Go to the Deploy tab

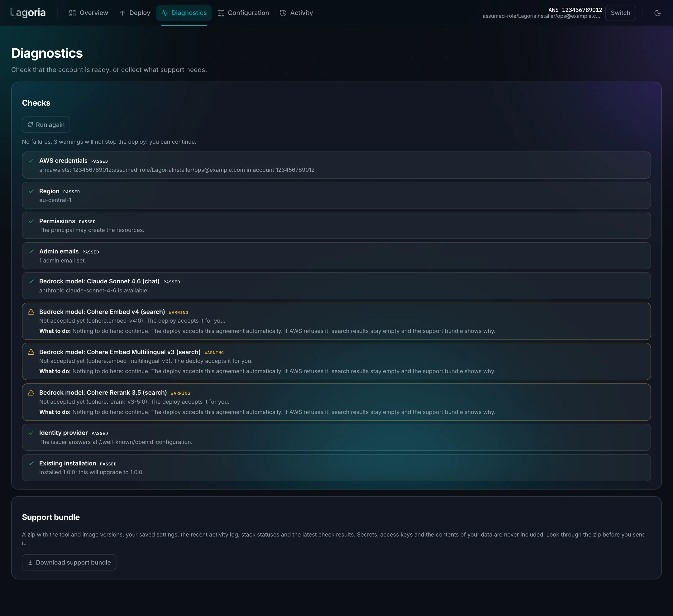[135, 13]
